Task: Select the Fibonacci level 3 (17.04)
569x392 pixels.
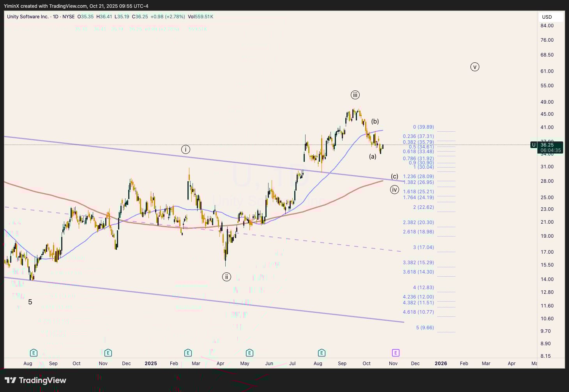Action: click(x=423, y=247)
